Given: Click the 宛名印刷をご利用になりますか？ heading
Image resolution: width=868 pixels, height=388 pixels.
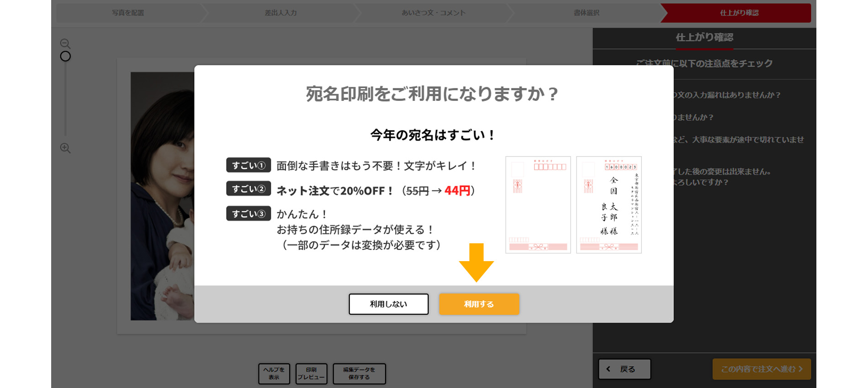Looking at the screenshot, I should click(x=432, y=94).
